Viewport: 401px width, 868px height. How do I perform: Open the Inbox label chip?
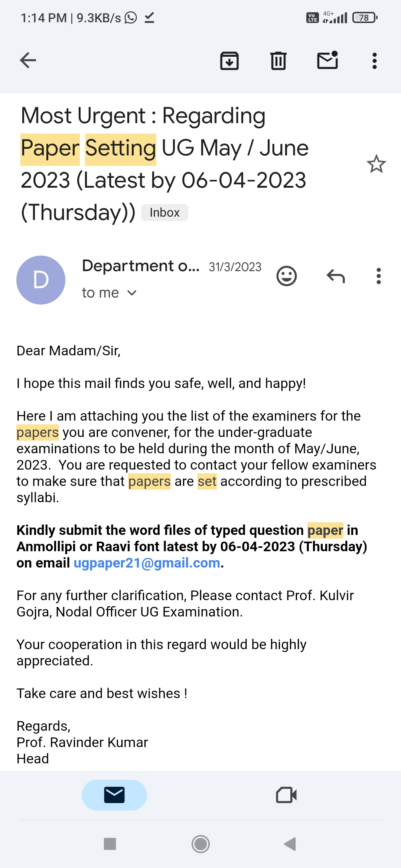(164, 213)
